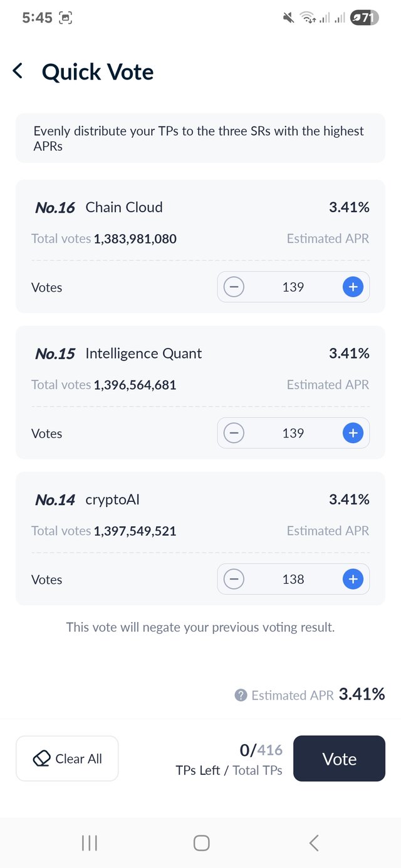Image resolution: width=401 pixels, height=868 pixels.
Task: Open Android recent apps button
Action: (90, 843)
